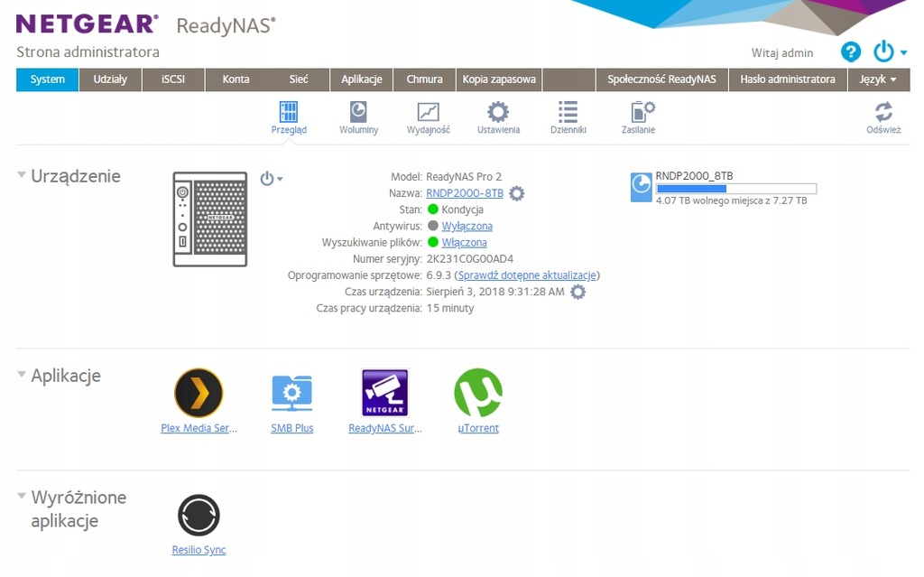
Task: Collapse the Urządzenie section
Action: pyautogui.click(x=22, y=175)
